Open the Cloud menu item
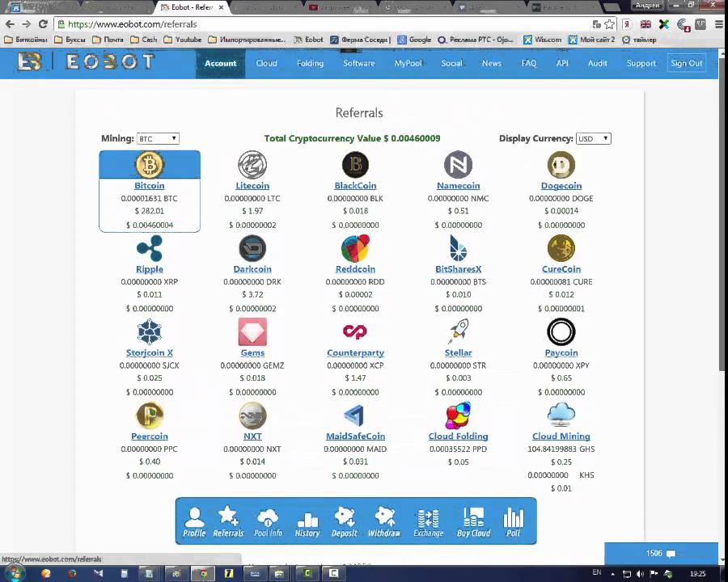Viewport: 728px width, 582px height. (266, 63)
